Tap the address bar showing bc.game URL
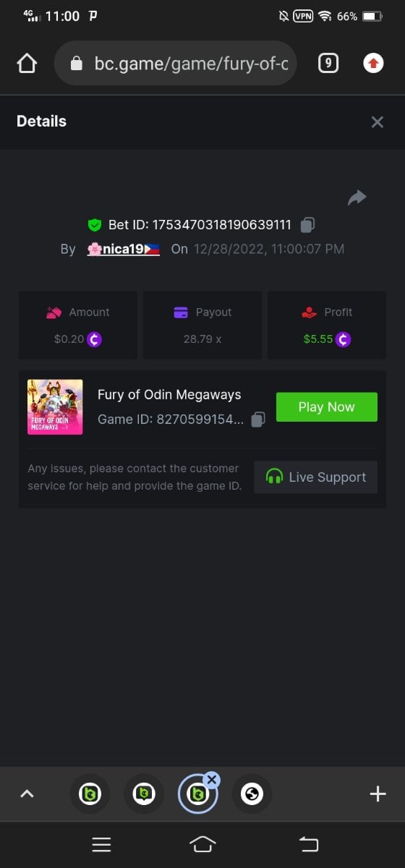The width and height of the screenshot is (405, 868). tap(179, 64)
